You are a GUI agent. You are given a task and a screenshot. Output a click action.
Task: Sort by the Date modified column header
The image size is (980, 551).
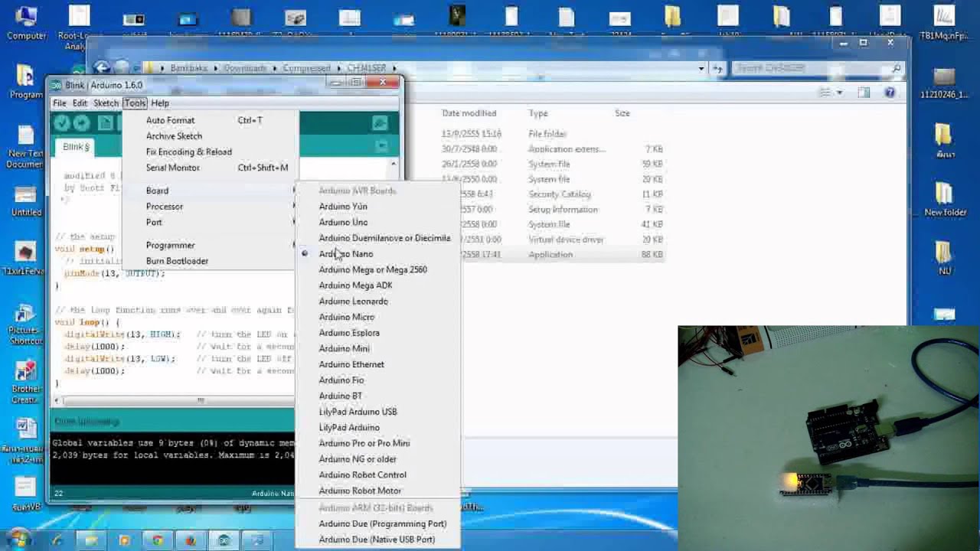point(469,113)
